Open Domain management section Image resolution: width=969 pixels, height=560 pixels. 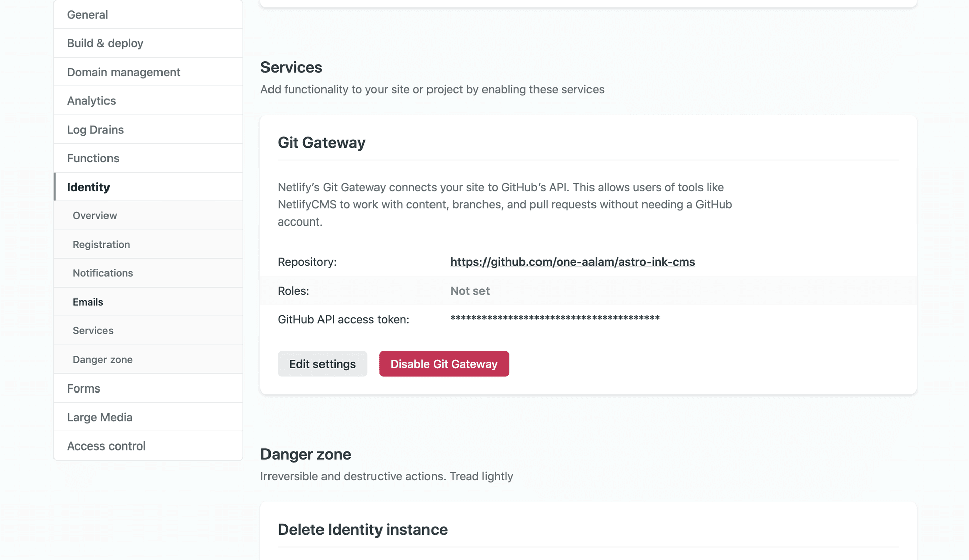(x=148, y=72)
